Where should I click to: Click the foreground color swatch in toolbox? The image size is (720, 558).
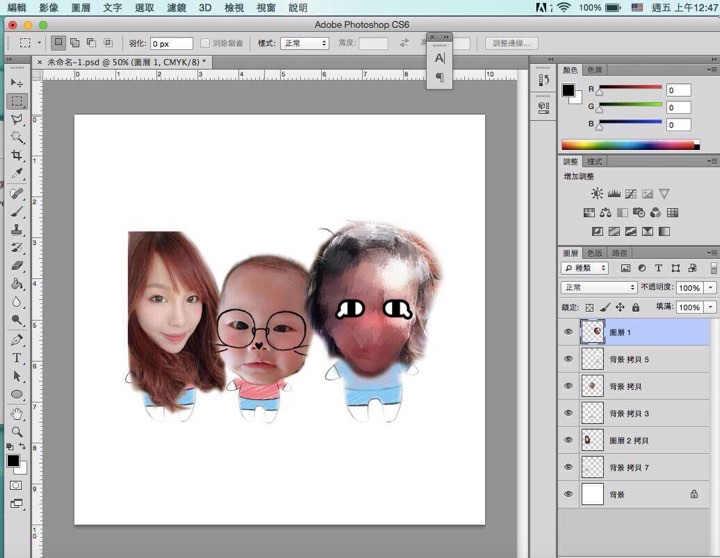click(x=13, y=461)
